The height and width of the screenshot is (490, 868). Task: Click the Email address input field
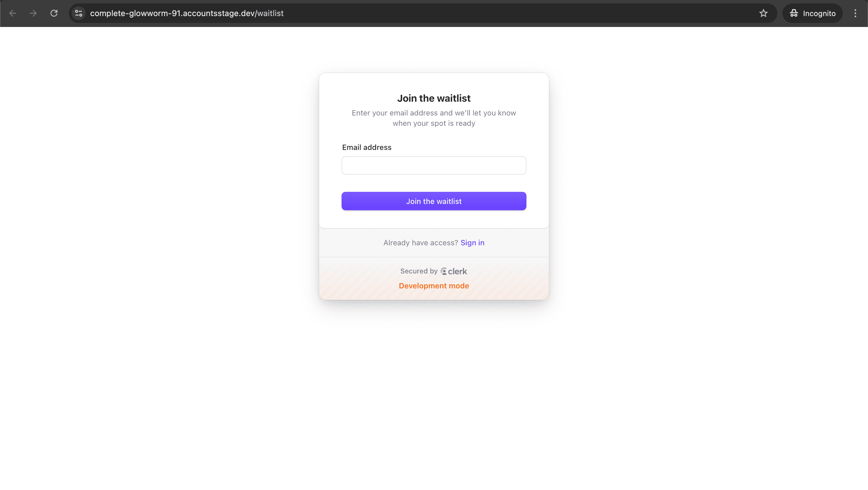(x=434, y=165)
